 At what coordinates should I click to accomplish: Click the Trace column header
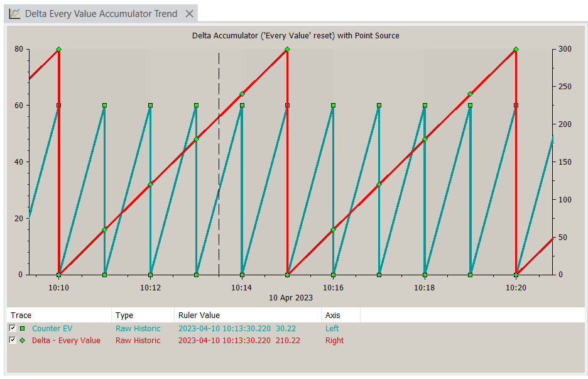point(21,315)
